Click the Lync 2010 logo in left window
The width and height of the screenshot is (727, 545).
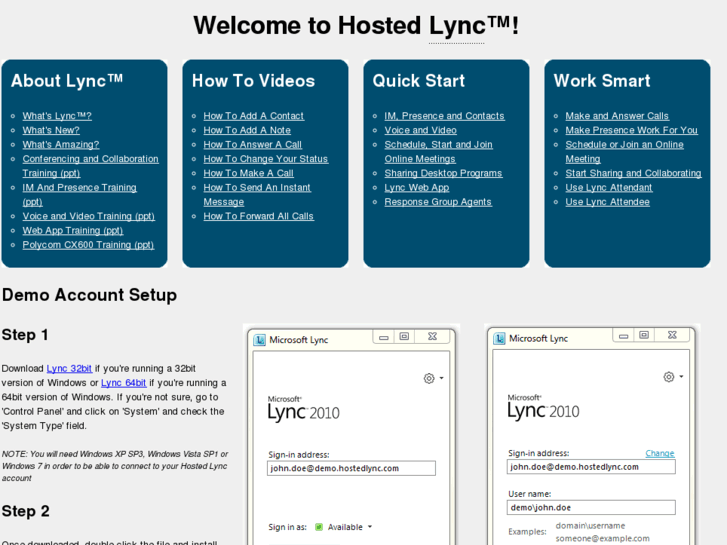(x=303, y=409)
